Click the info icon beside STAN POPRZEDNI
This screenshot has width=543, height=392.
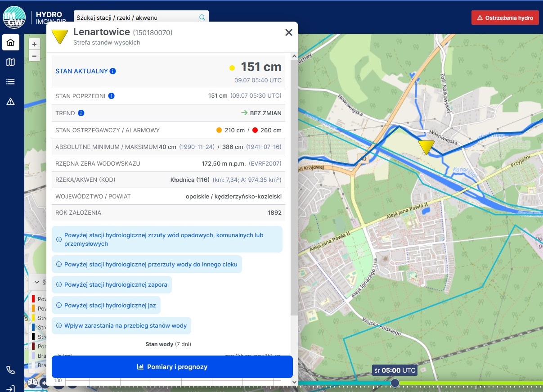click(111, 96)
